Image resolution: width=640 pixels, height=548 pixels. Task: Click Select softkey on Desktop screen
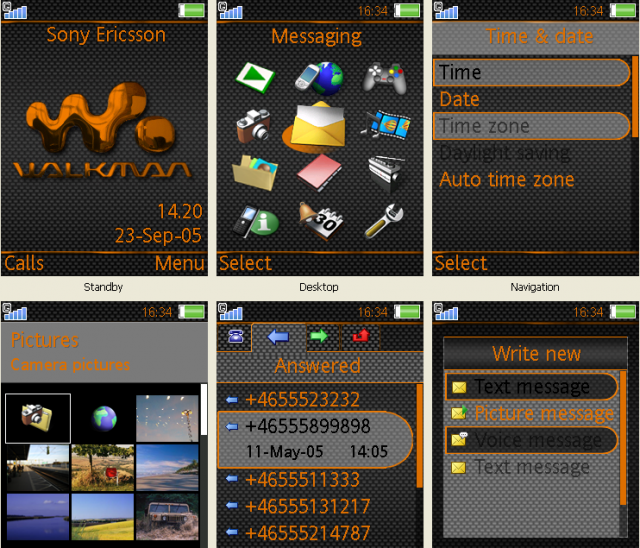245,263
